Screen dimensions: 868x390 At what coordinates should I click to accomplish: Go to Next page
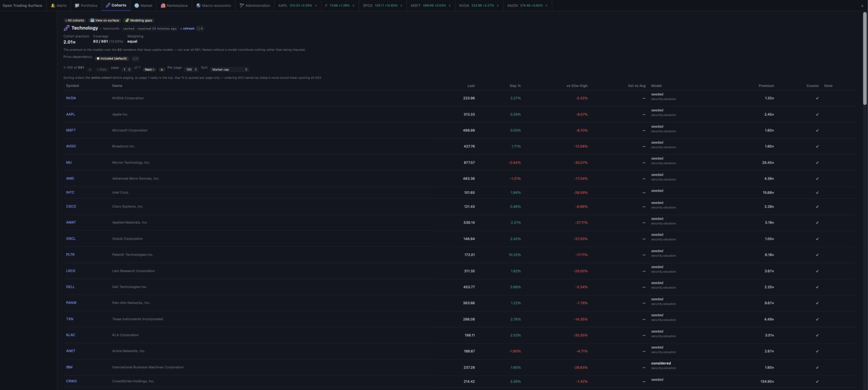coord(149,70)
